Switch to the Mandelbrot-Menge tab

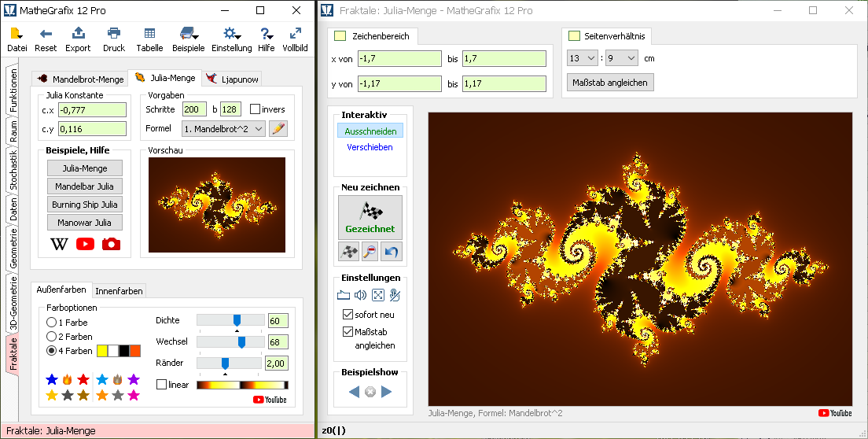click(x=79, y=79)
